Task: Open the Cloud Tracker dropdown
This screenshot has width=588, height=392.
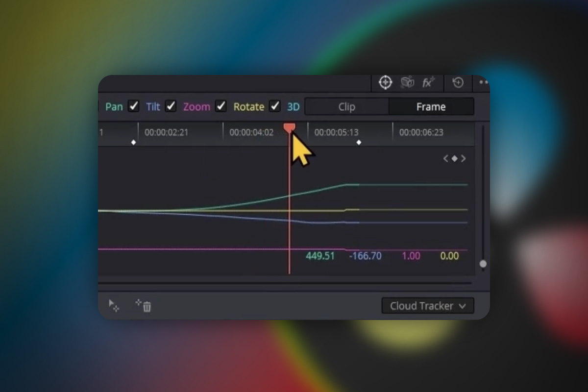Action: click(x=428, y=306)
